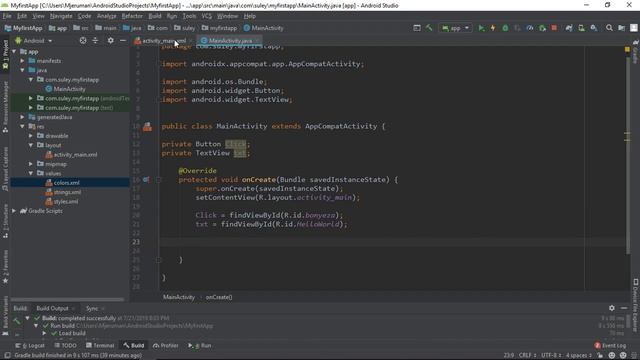Open the Run tool window
Viewport: 640px width, 360px height.
point(200,346)
